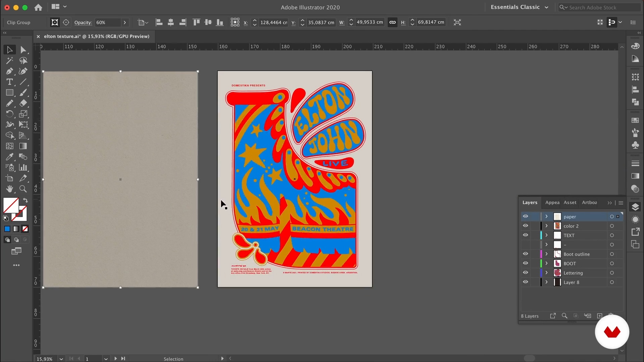644x362 pixels.
Task: Click horizontal align left icon
Action: click(159, 22)
